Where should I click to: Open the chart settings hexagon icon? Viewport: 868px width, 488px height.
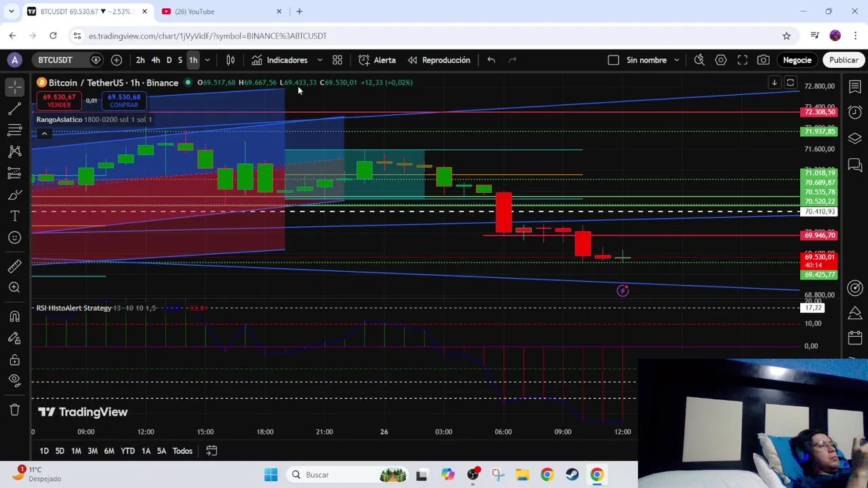[x=721, y=60]
